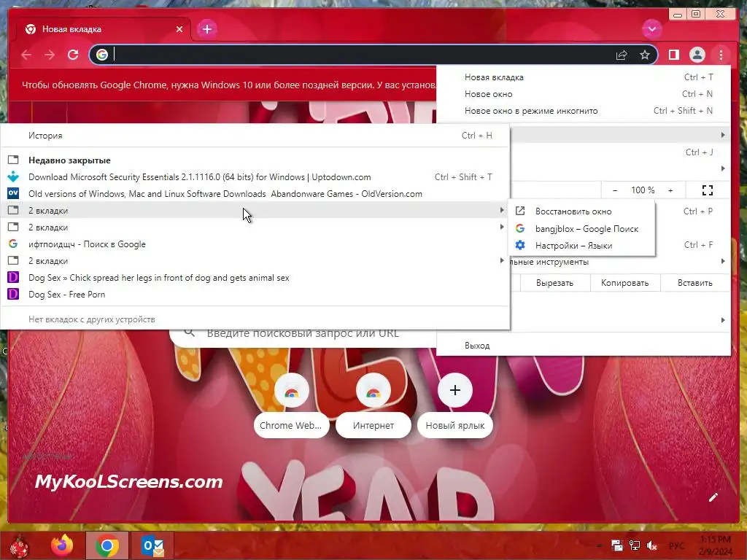The image size is (747, 560).
Task: Increase zoom with the plus button
Action: (x=670, y=190)
